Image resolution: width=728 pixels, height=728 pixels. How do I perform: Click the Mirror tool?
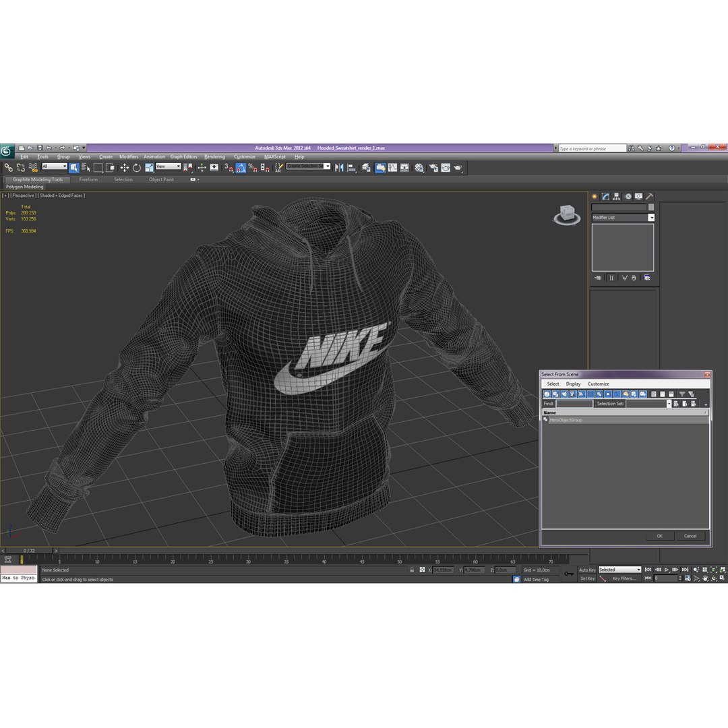[339, 168]
